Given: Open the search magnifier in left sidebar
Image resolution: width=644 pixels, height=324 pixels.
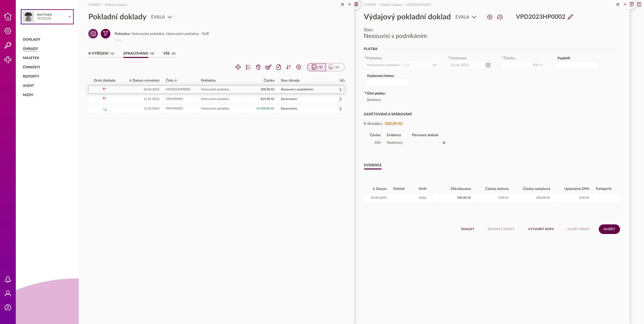Looking at the screenshot, I should [x=8, y=45].
